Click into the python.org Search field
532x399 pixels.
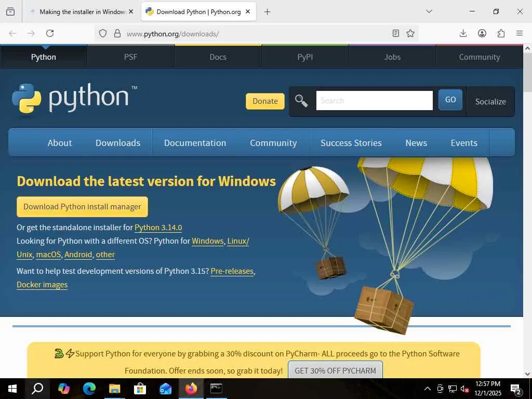(x=374, y=100)
